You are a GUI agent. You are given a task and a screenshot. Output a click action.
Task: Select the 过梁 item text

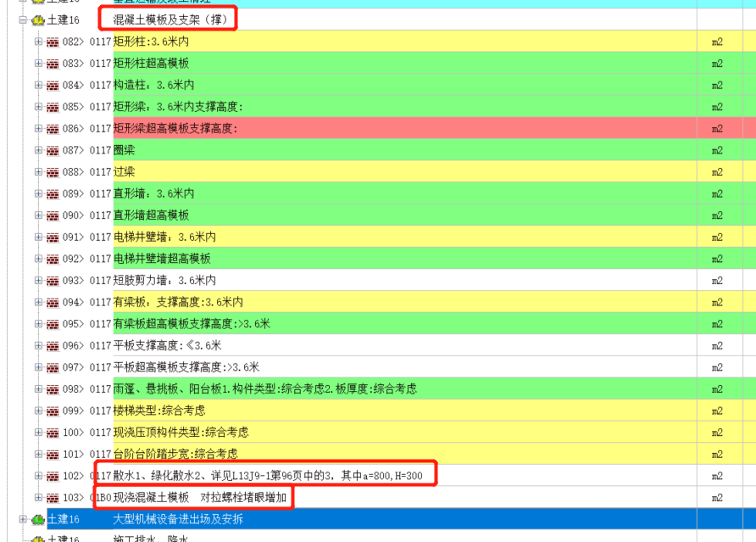[x=124, y=172]
